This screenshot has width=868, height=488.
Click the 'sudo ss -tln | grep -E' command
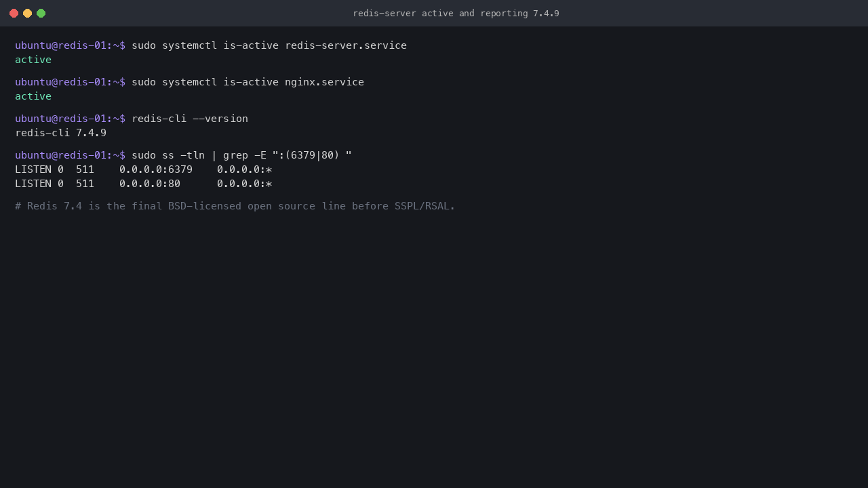pyautogui.click(x=241, y=155)
